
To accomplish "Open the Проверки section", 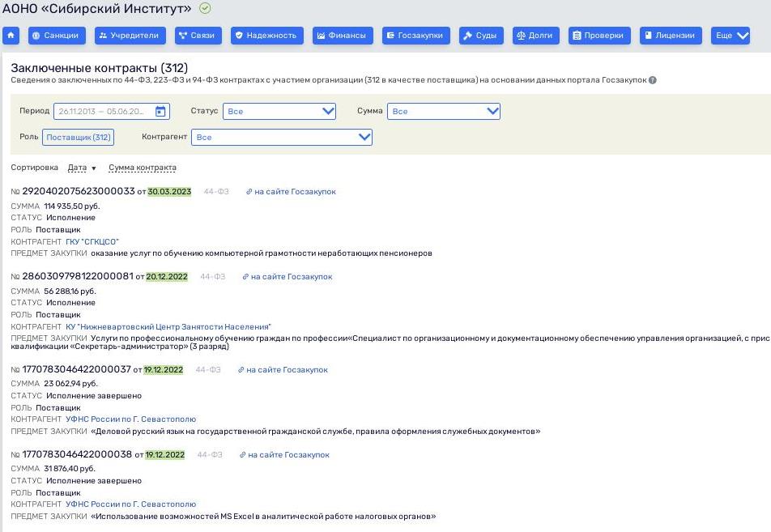I will 599,36.
